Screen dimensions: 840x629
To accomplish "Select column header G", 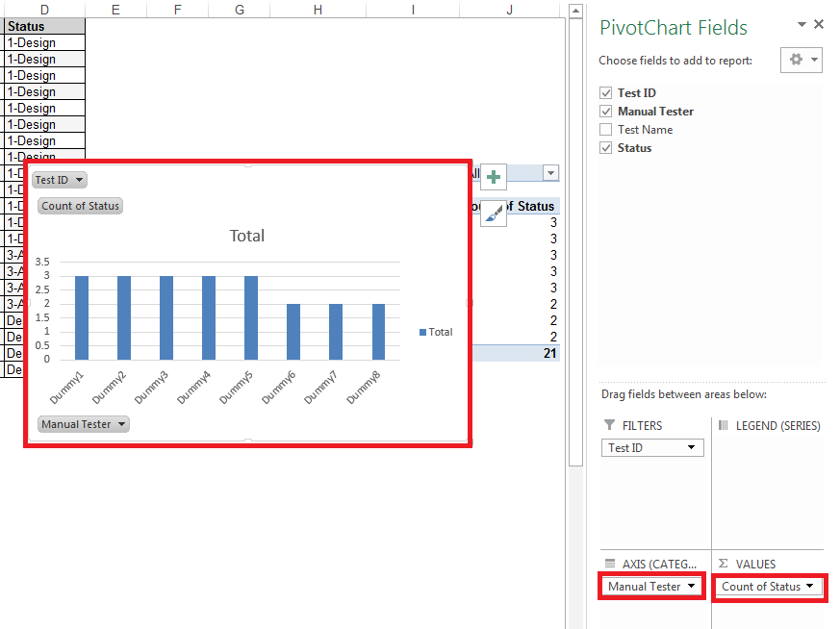I will (x=240, y=9).
